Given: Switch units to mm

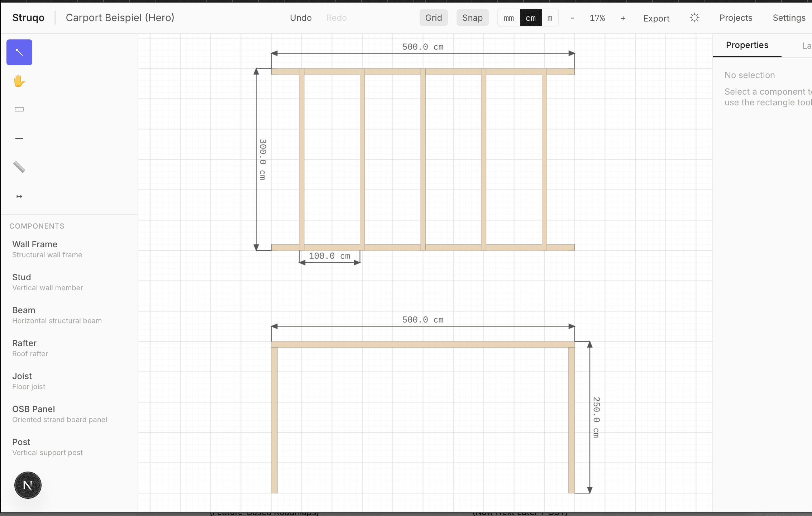Looking at the screenshot, I should (x=508, y=18).
